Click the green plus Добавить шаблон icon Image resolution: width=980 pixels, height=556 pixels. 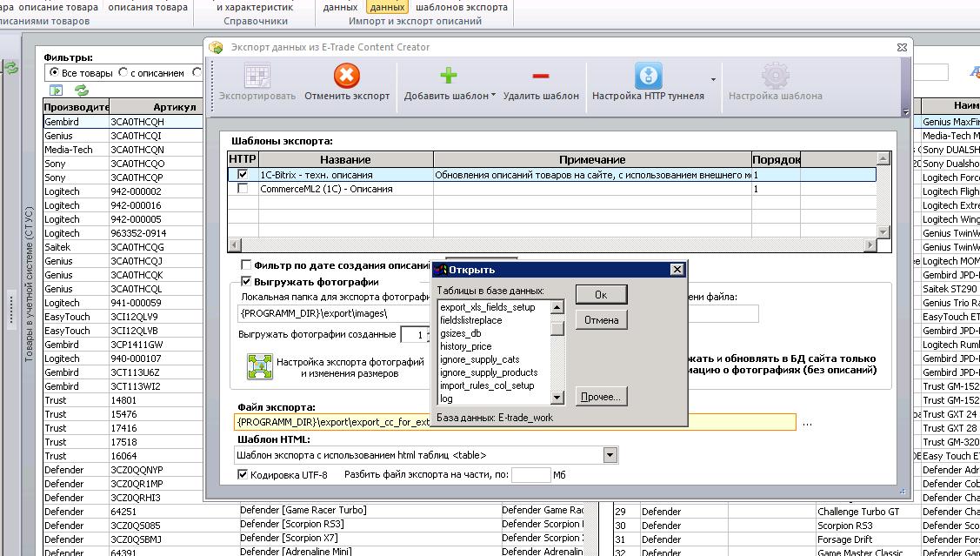tap(448, 76)
